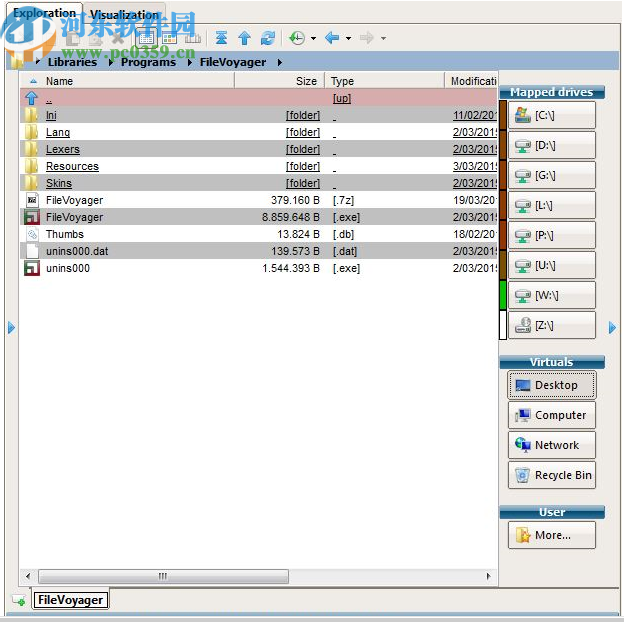Jump to Programs in the breadcrumb
This screenshot has width=624, height=622.
[x=148, y=62]
